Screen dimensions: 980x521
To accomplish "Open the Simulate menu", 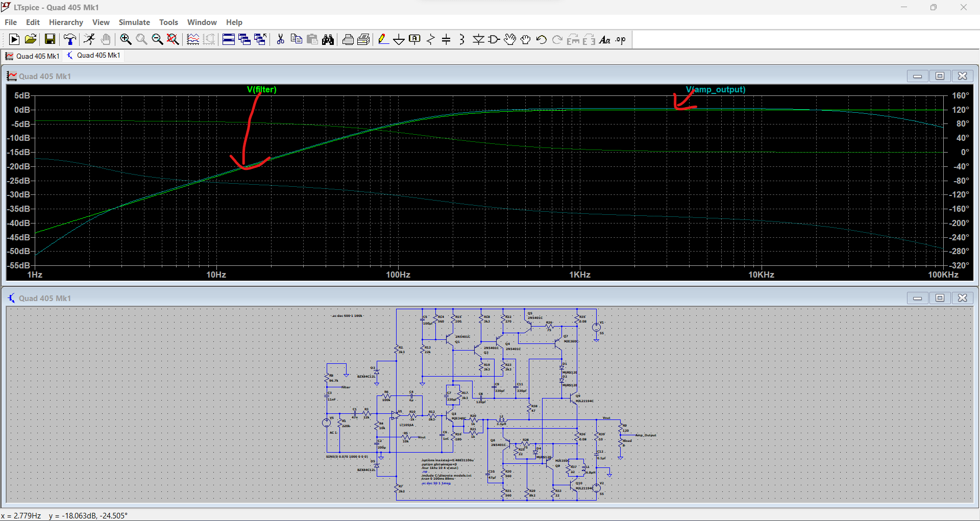I will coord(134,22).
